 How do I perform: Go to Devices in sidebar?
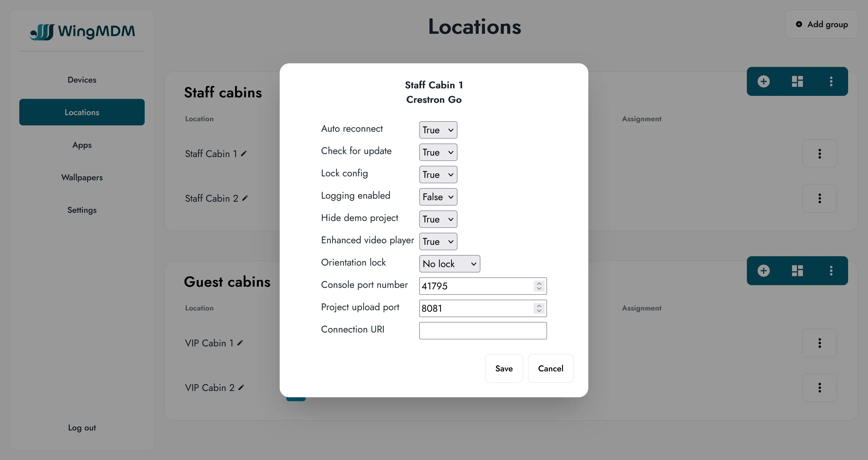click(x=82, y=80)
